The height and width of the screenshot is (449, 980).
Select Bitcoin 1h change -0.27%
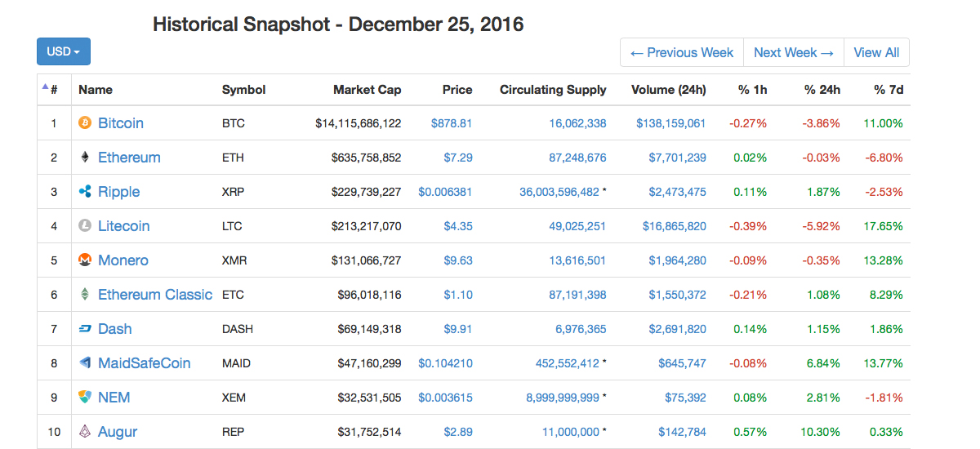(749, 123)
